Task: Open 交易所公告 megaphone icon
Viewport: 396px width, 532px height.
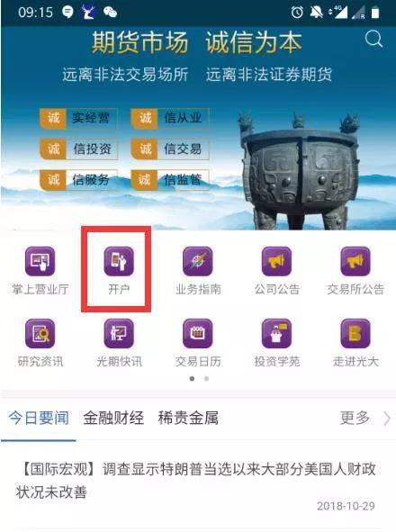Action: coord(355,261)
